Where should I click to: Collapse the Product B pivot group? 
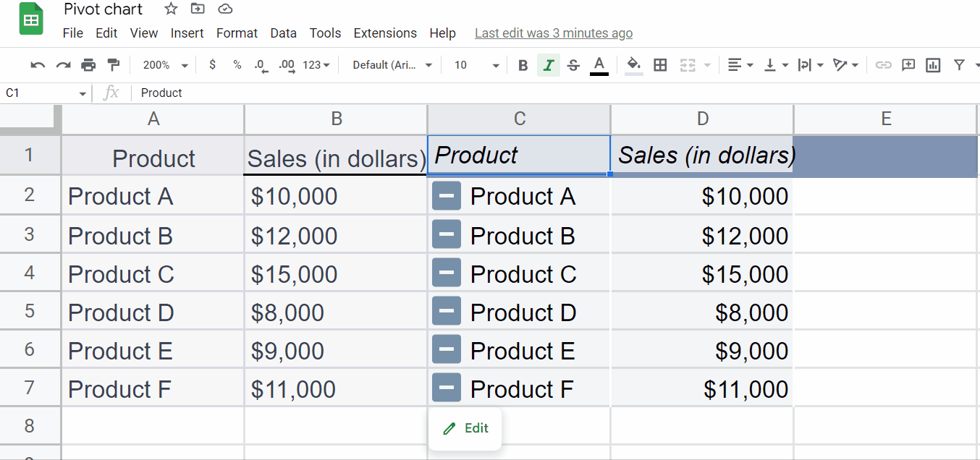[447, 234]
